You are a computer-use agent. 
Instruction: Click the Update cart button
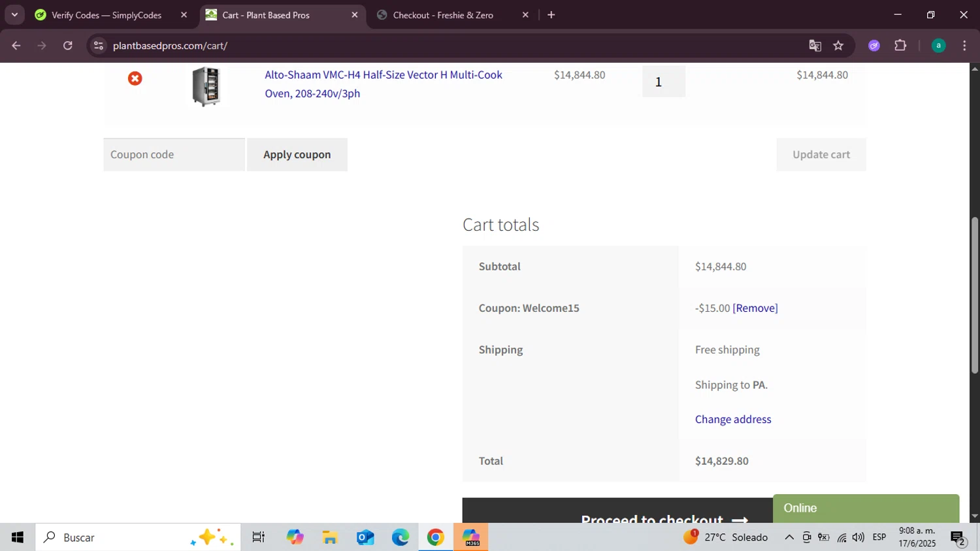pyautogui.click(x=821, y=154)
